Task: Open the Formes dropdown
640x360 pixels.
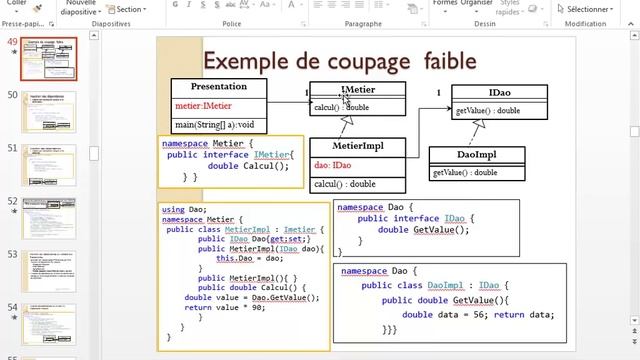Action: 445,11
